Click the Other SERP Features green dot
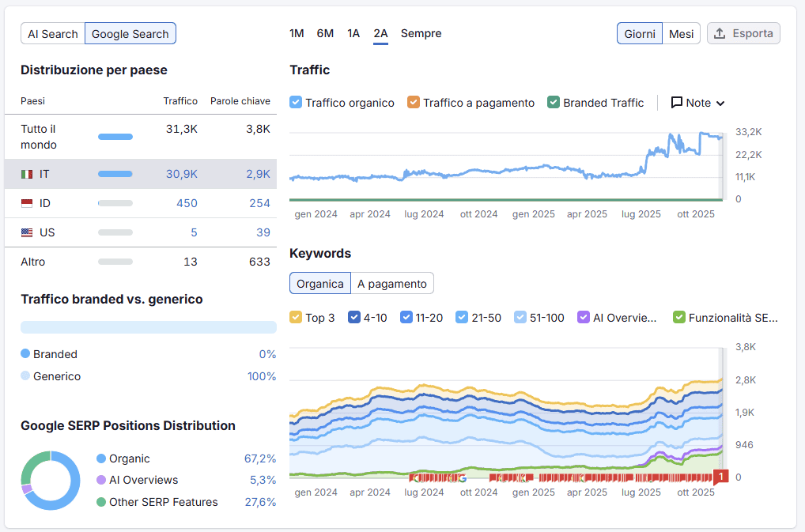Screen dimensions: 805x532 [101, 502]
